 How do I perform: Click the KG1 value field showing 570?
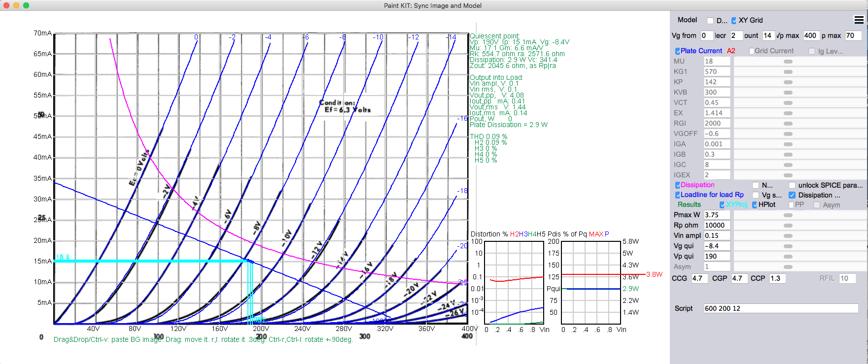[717, 72]
